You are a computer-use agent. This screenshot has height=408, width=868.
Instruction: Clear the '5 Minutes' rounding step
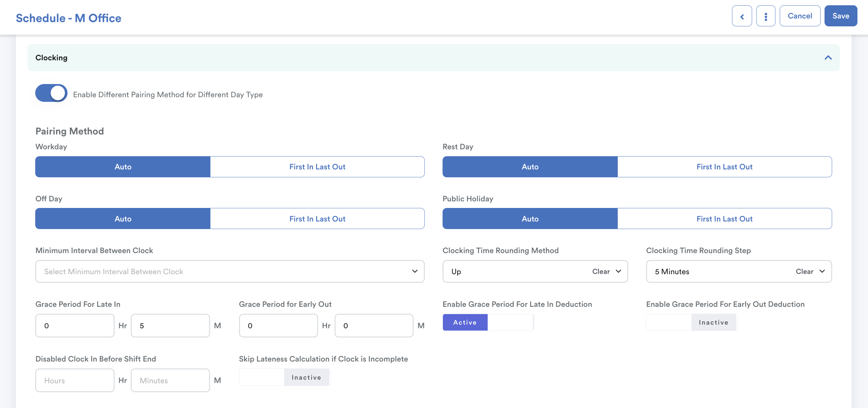point(804,272)
